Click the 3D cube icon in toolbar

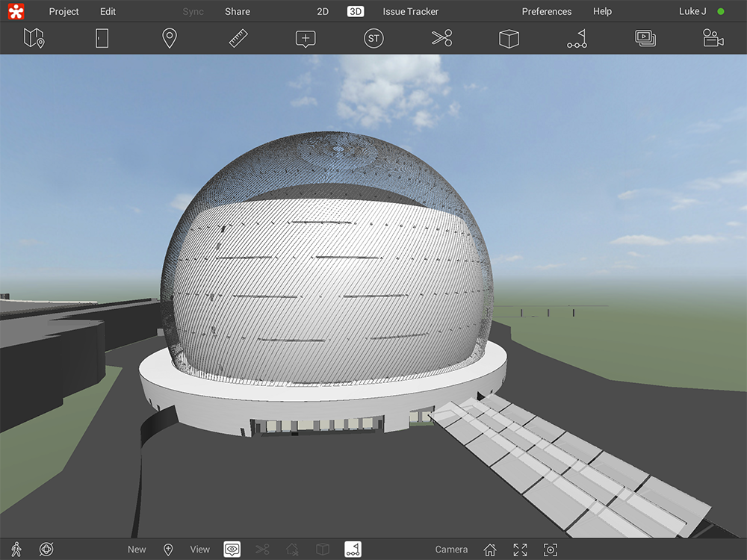click(x=509, y=39)
